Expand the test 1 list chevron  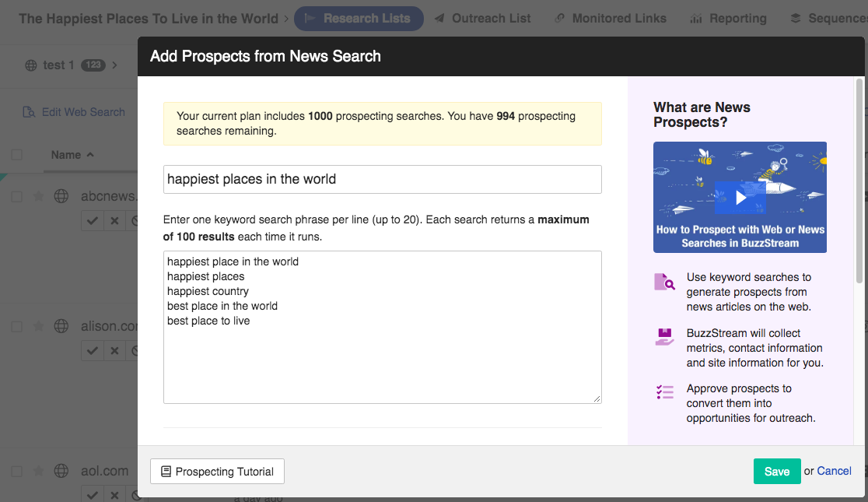pyautogui.click(x=114, y=65)
